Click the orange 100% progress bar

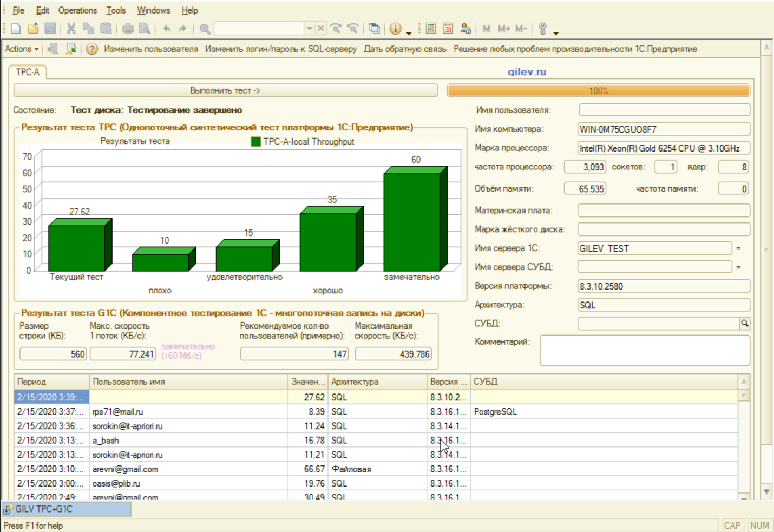(598, 91)
